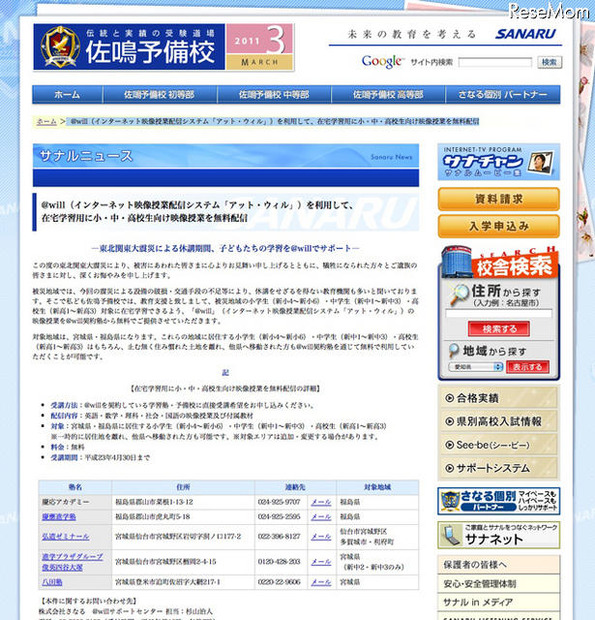Open the 愛知県 region dropdown
This screenshot has width=595, height=620.
476,367
